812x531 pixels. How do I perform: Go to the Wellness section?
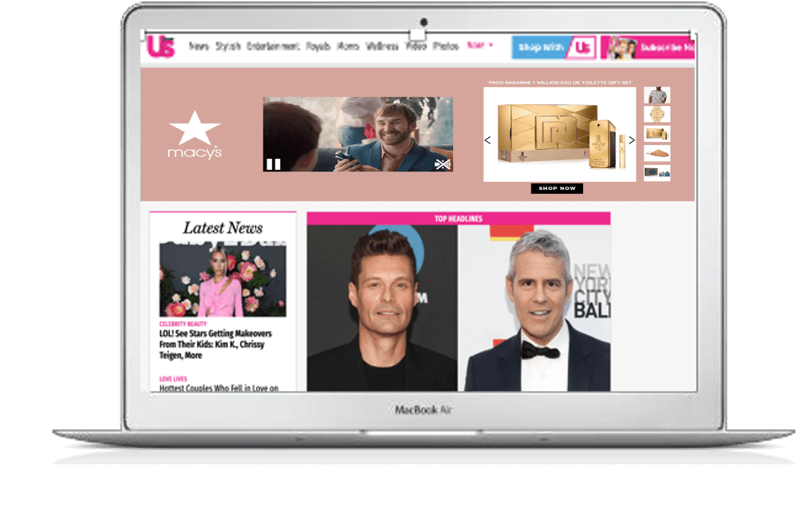point(382,46)
